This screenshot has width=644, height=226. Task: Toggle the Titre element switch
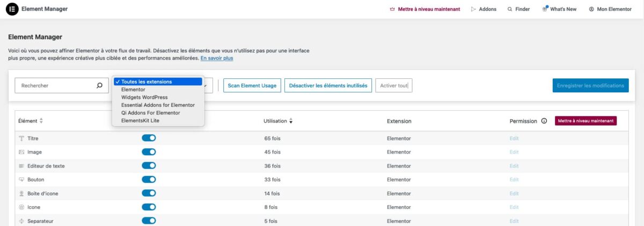[149, 138]
